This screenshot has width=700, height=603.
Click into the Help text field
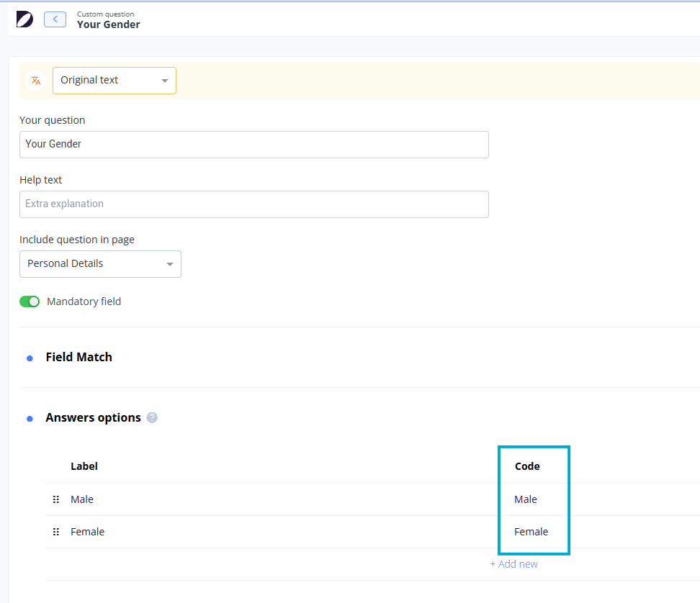pos(253,204)
